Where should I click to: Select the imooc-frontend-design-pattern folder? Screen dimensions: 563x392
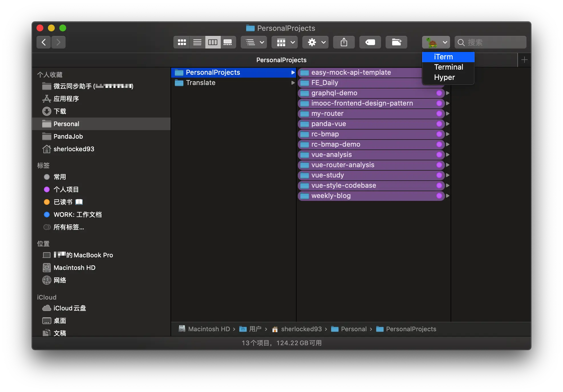tap(371, 103)
